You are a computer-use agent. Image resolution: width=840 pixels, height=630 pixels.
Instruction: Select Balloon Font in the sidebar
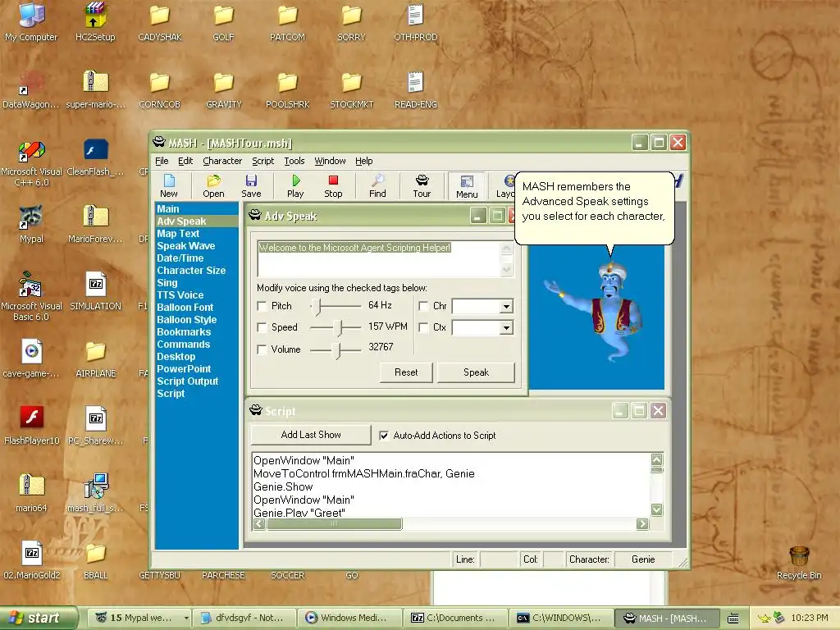click(185, 308)
